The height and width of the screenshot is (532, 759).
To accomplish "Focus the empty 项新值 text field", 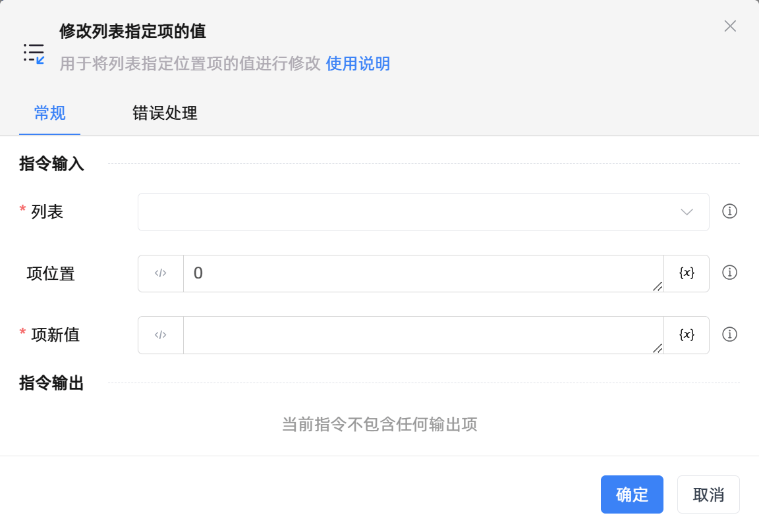I will coord(422,335).
